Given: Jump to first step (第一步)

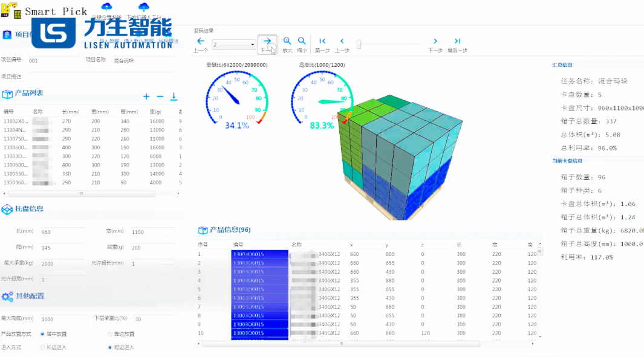Looking at the screenshot, I should 322,42.
